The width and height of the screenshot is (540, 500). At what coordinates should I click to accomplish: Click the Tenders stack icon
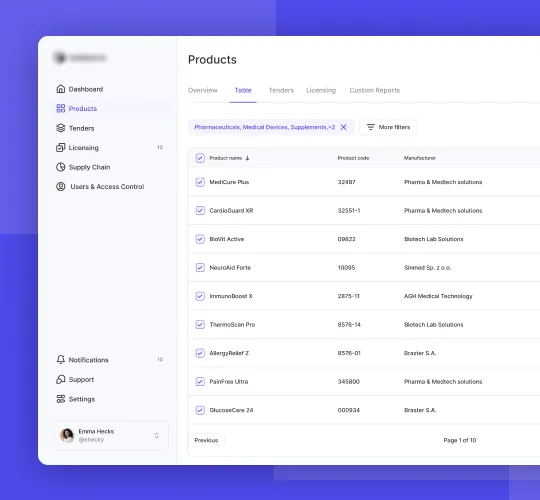(x=61, y=128)
